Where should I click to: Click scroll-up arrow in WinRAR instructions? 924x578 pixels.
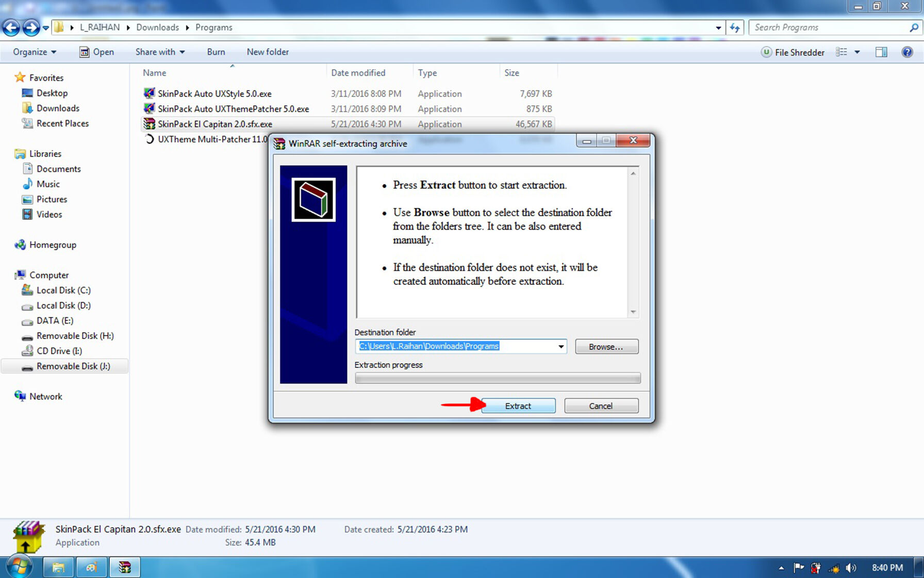coord(633,173)
